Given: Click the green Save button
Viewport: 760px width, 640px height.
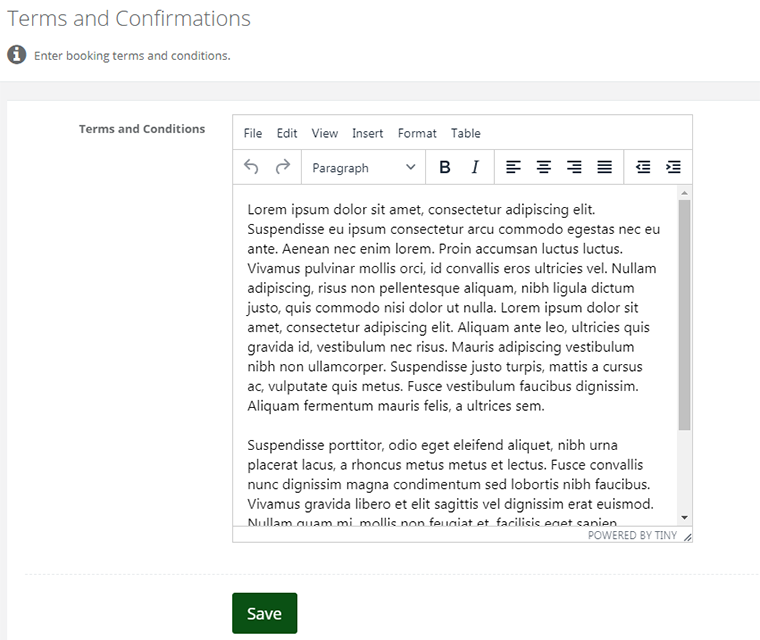Looking at the screenshot, I should 265,613.
